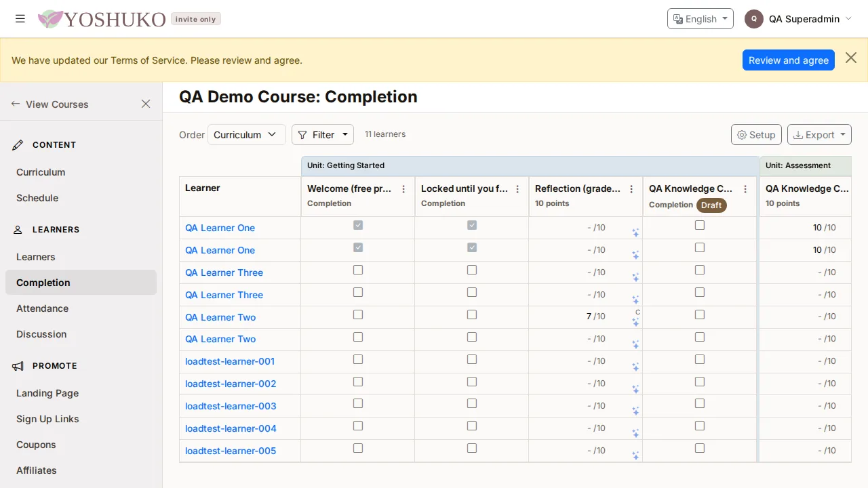This screenshot has width=868, height=488.
Task: Click the Unit: Getting Started header
Action: coord(530,165)
